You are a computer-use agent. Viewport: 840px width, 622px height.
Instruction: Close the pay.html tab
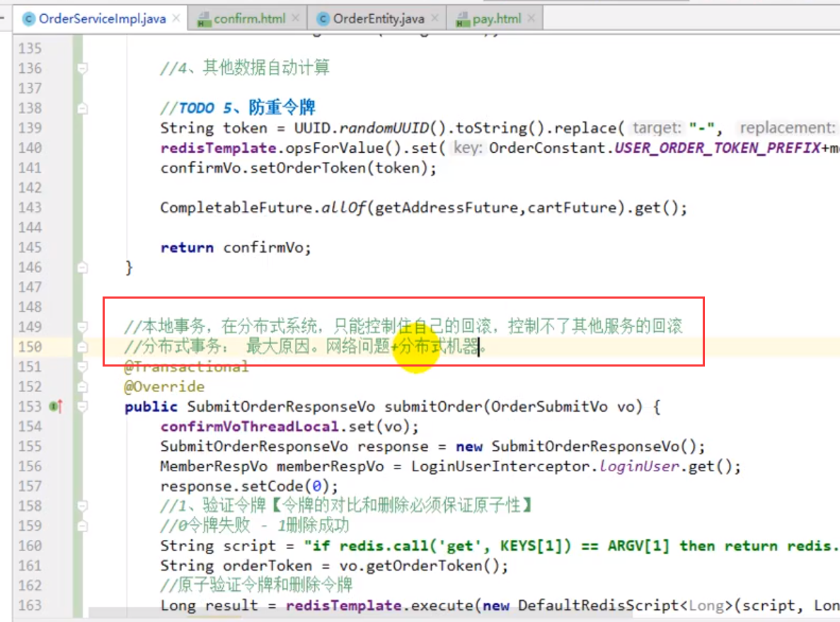click(x=530, y=19)
